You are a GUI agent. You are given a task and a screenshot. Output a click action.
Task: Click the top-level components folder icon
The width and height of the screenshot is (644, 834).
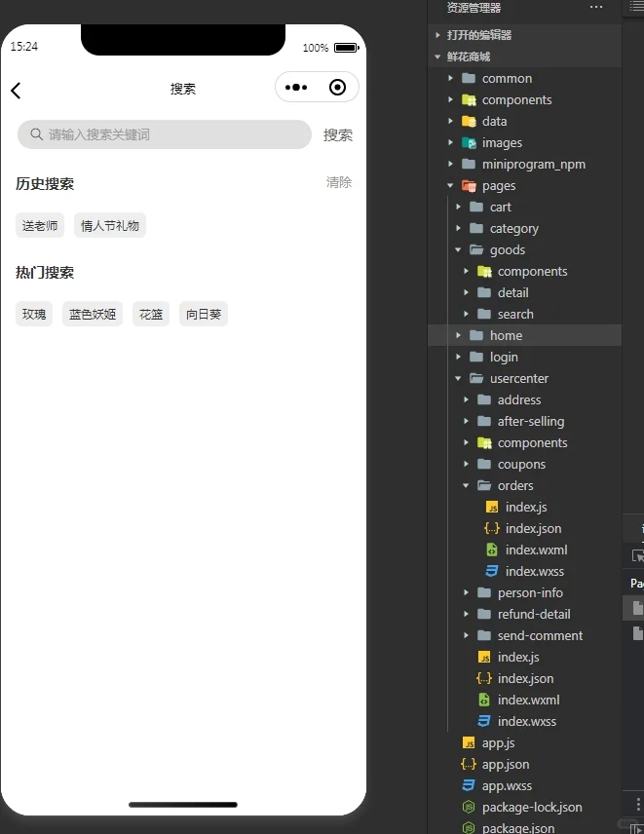pyautogui.click(x=469, y=99)
